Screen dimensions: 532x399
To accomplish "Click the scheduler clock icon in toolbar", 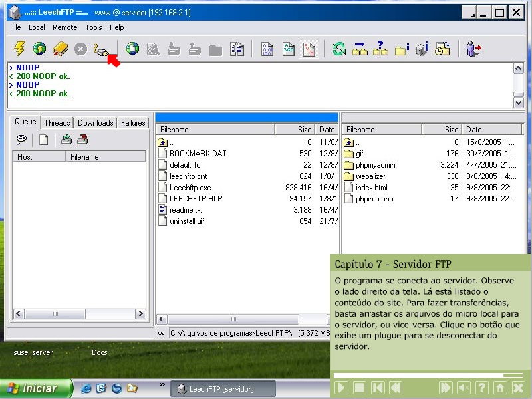I will pos(442,49).
